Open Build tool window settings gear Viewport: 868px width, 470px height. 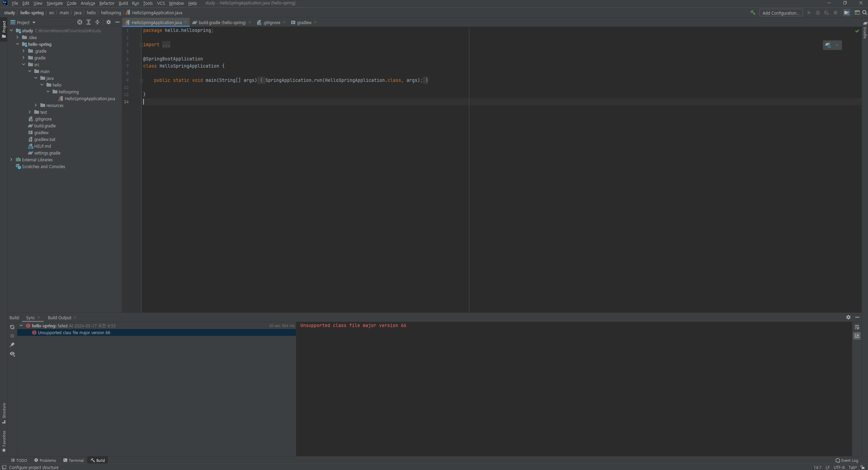[x=848, y=317]
